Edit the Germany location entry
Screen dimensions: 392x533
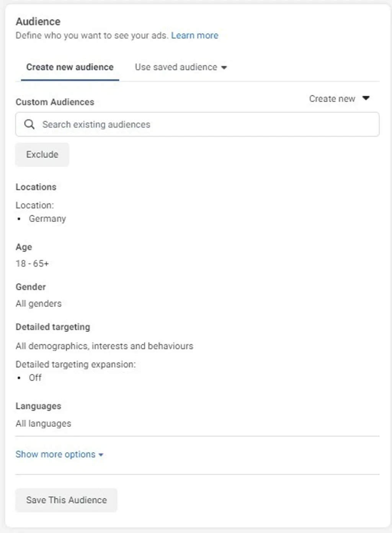click(x=47, y=218)
